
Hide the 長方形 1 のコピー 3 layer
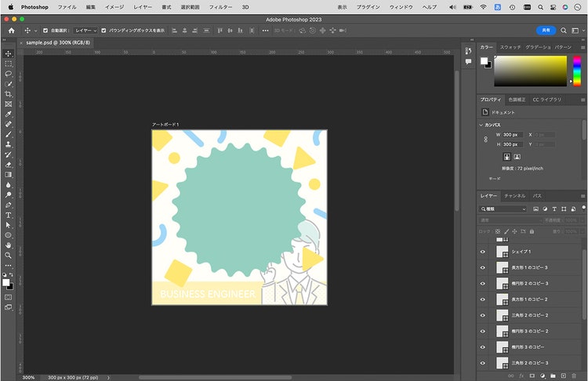point(483,268)
